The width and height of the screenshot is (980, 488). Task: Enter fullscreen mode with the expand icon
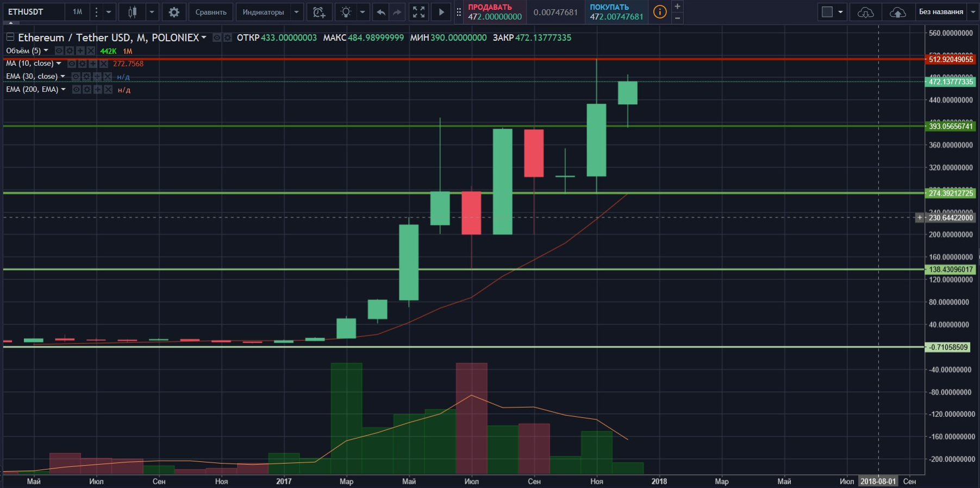pyautogui.click(x=419, y=12)
